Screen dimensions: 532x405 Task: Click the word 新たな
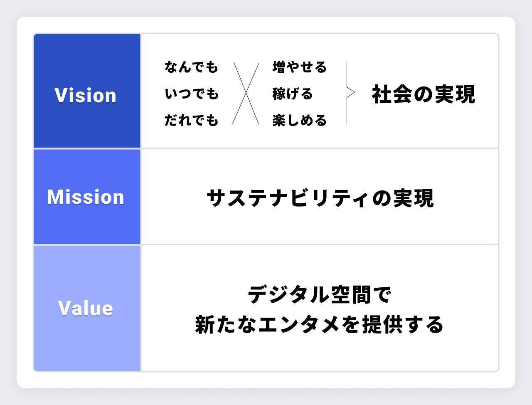226,324
